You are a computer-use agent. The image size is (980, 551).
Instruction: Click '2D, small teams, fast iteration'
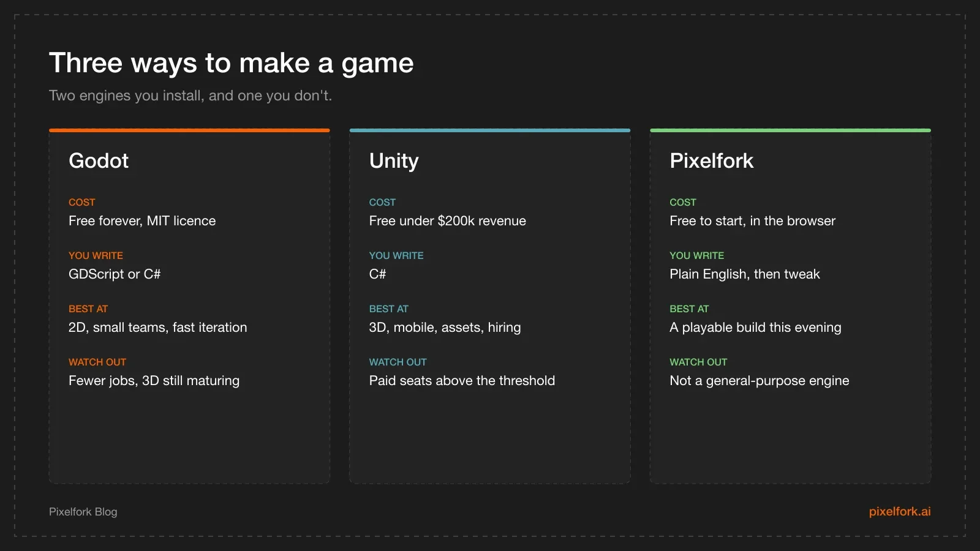tap(158, 328)
